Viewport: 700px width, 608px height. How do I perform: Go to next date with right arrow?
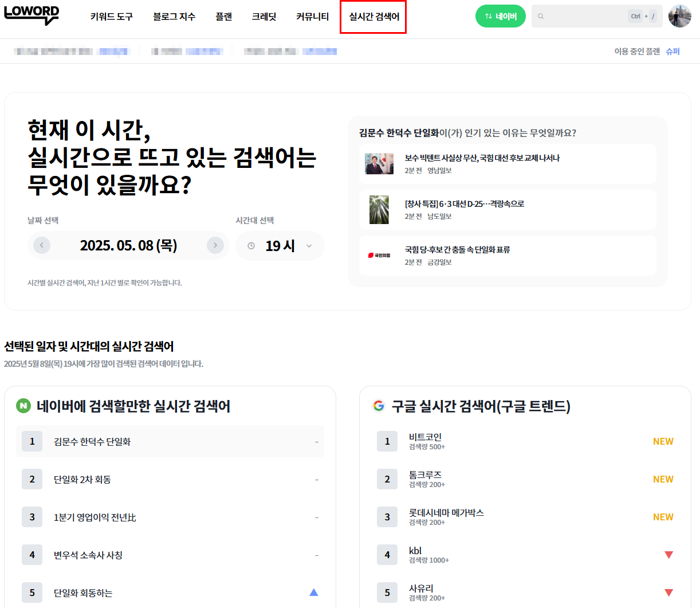pos(215,245)
